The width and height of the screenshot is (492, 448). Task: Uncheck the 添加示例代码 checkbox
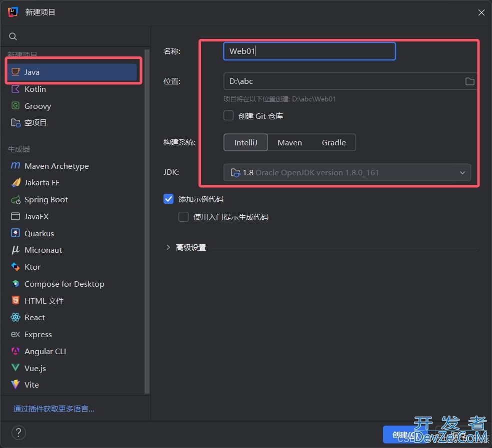[x=168, y=199]
